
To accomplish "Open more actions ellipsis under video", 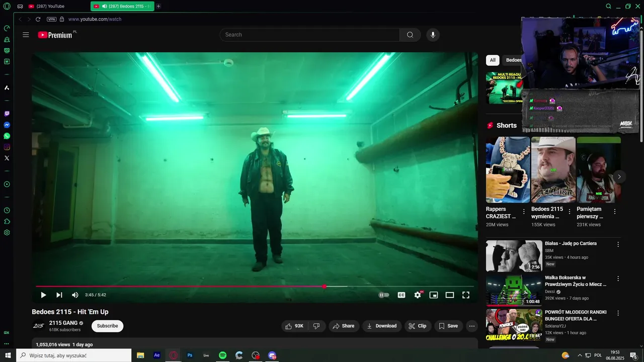I will pyautogui.click(x=472, y=326).
